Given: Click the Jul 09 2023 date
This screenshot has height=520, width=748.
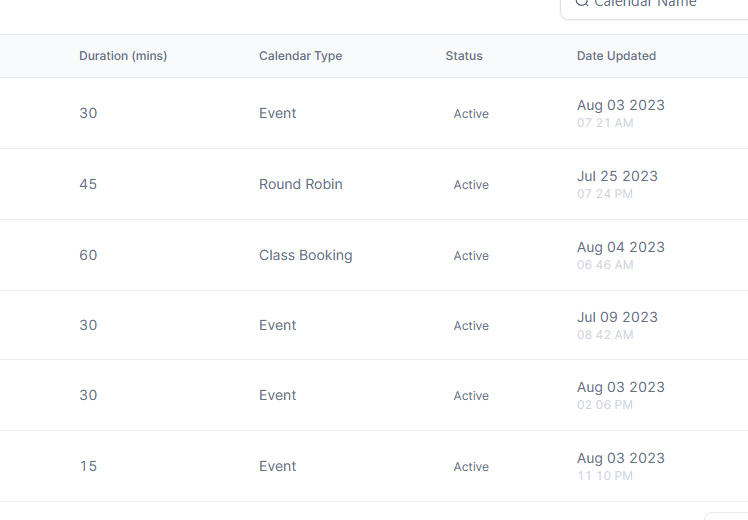Looking at the screenshot, I should [x=617, y=317].
